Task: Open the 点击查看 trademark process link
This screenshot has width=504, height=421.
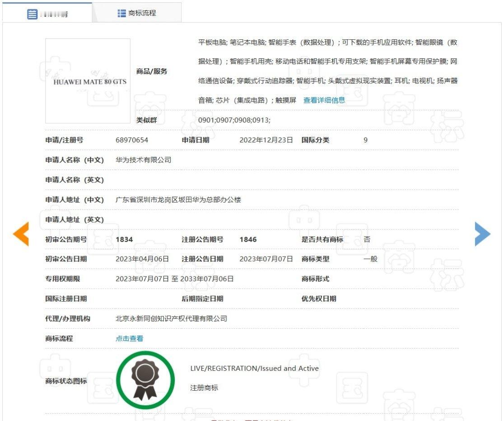Action: coord(130,339)
